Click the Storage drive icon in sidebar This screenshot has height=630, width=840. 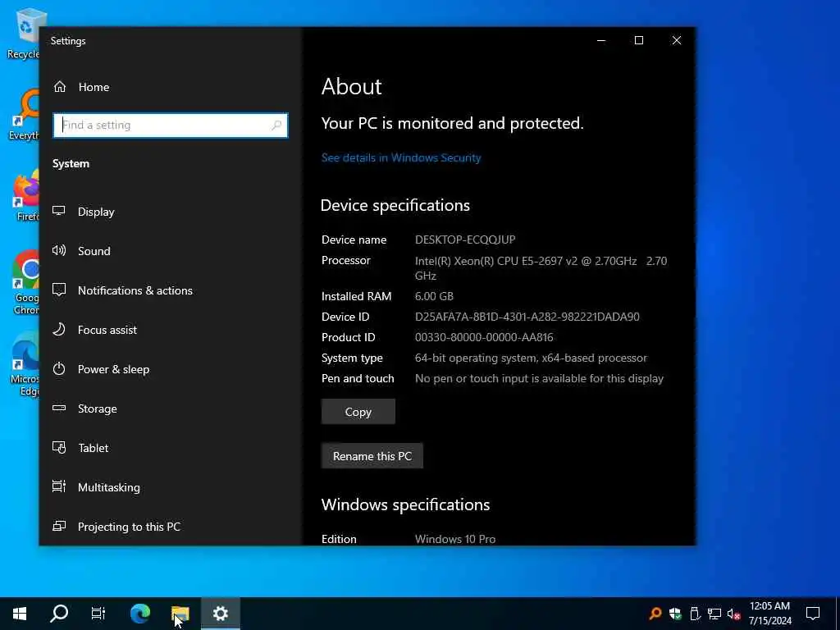tap(59, 409)
